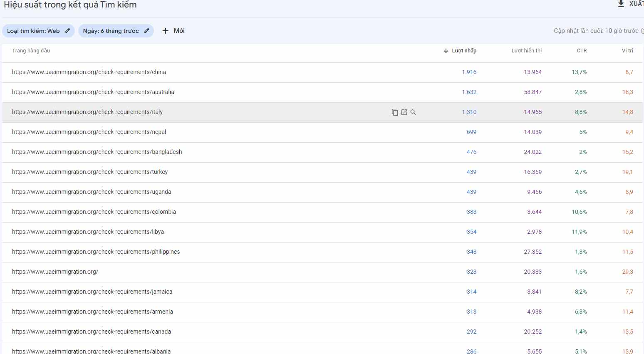Open italy URL in new tab icon

click(404, 112)
